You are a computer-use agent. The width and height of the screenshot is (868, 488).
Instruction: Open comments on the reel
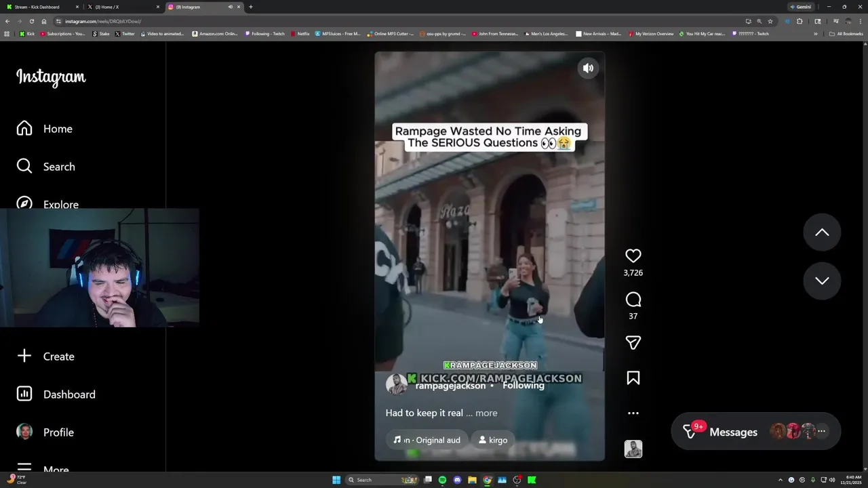[633, 300]
